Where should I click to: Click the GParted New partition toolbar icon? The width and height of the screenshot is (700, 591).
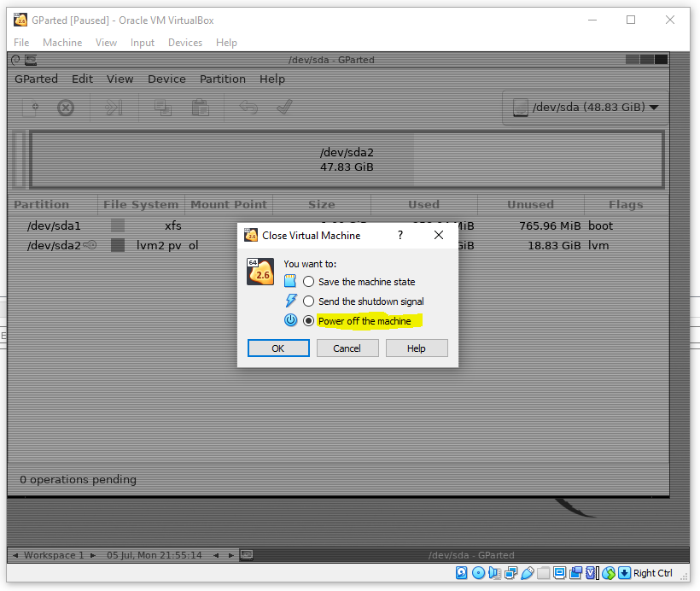coord(31,108)
